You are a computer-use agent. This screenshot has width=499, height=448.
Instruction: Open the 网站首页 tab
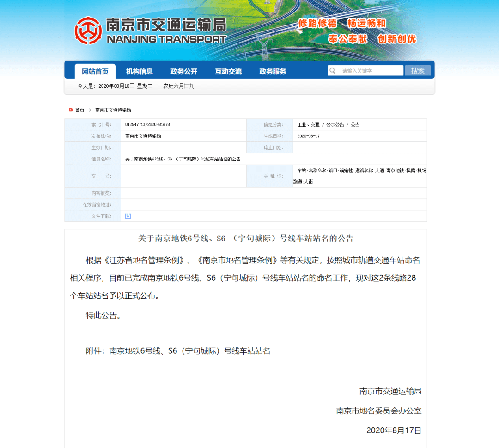pos(95,71)
